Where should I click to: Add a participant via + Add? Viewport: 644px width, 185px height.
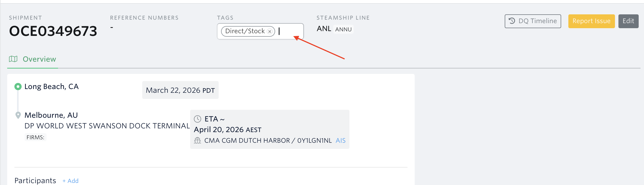tap(71, 181)
